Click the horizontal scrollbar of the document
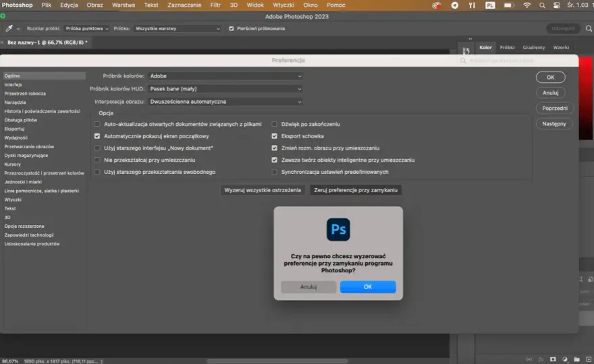This screenshot has width=594, height=364. coord(277,361)
